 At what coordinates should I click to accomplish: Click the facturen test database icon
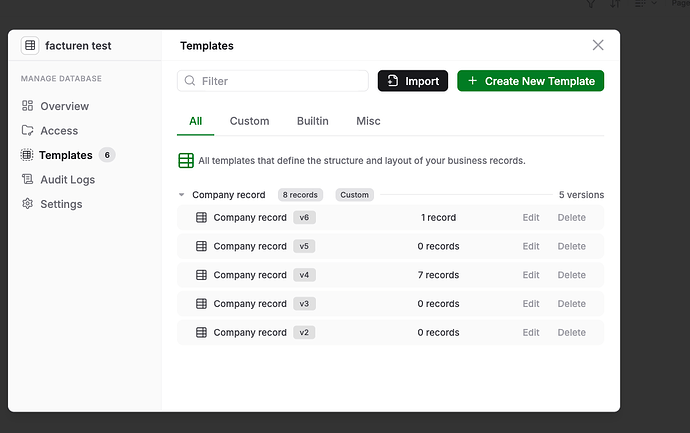[30, 45]
